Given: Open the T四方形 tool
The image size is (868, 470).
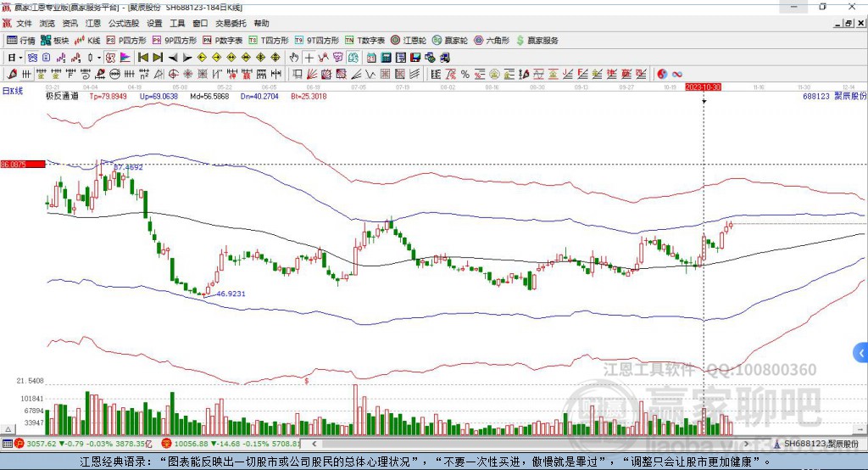Looking at the screenshot, I should coord(269,41).
